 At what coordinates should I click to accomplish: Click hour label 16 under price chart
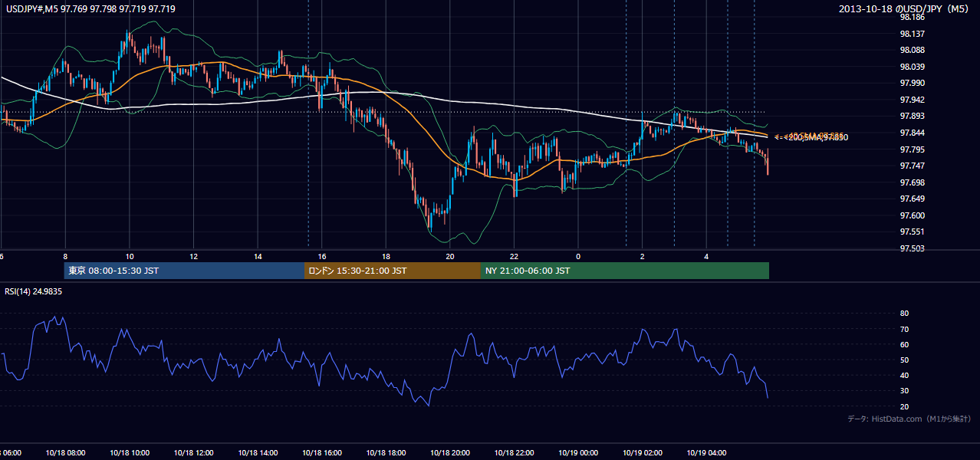[321, 256]
